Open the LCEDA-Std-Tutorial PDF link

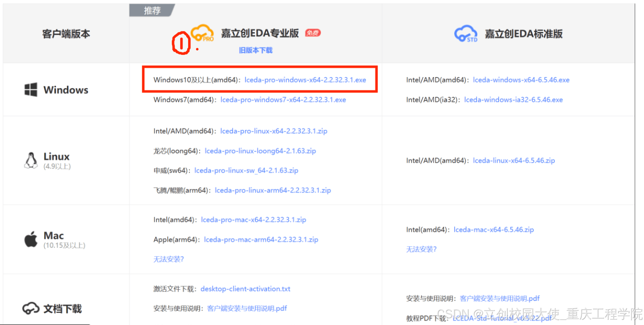502,318
